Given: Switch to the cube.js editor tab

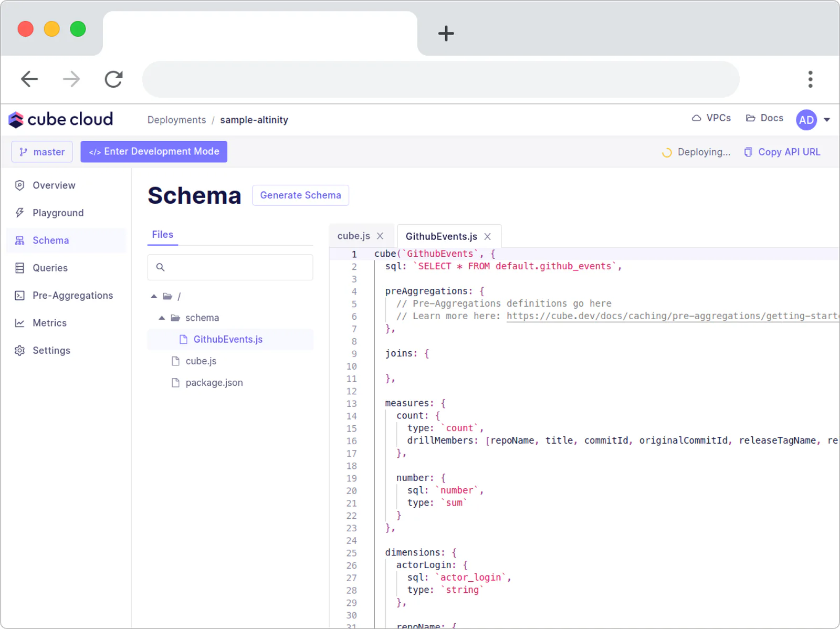Looking at the screenshot, I should [353, 236].
